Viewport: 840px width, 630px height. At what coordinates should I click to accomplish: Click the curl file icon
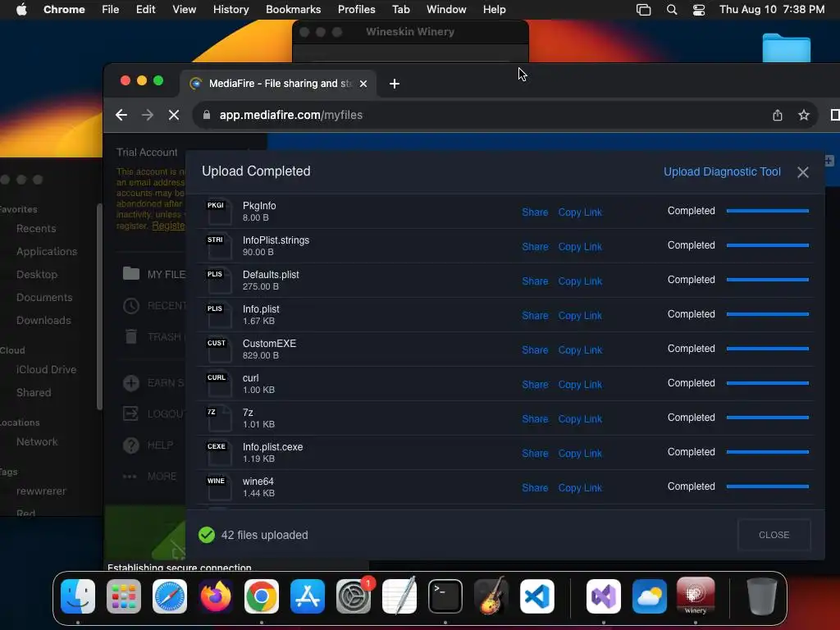coord(218,384)
